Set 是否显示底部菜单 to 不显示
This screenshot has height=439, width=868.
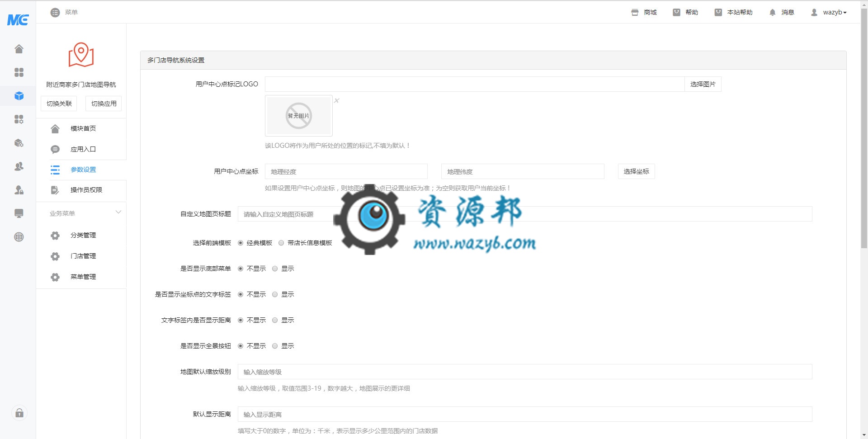(x=241, y=269)
